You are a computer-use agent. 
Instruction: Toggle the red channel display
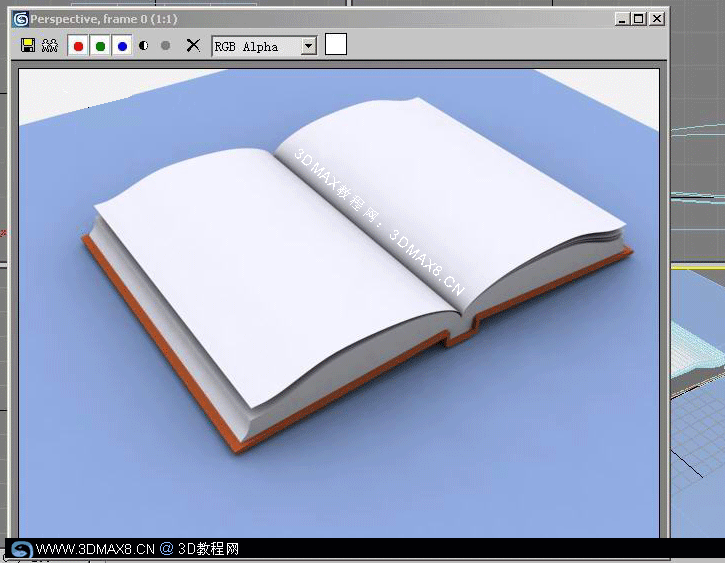[x=78, y=46]
